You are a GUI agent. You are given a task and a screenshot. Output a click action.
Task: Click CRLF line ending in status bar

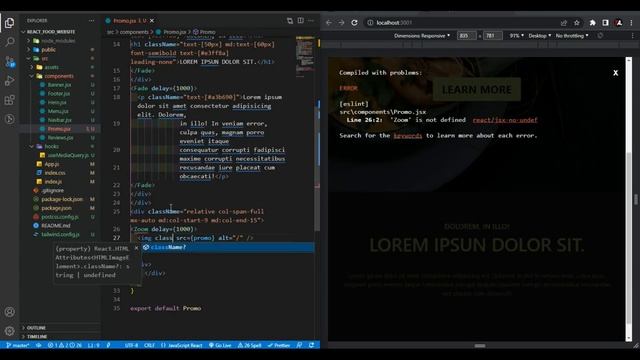click(x=149, y=345)
